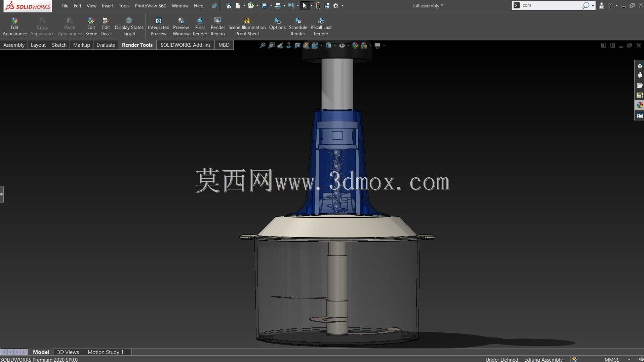The height and width of the screenshot is (362, 644).
Task: Click the Undo icon
Action: point(291,6)
